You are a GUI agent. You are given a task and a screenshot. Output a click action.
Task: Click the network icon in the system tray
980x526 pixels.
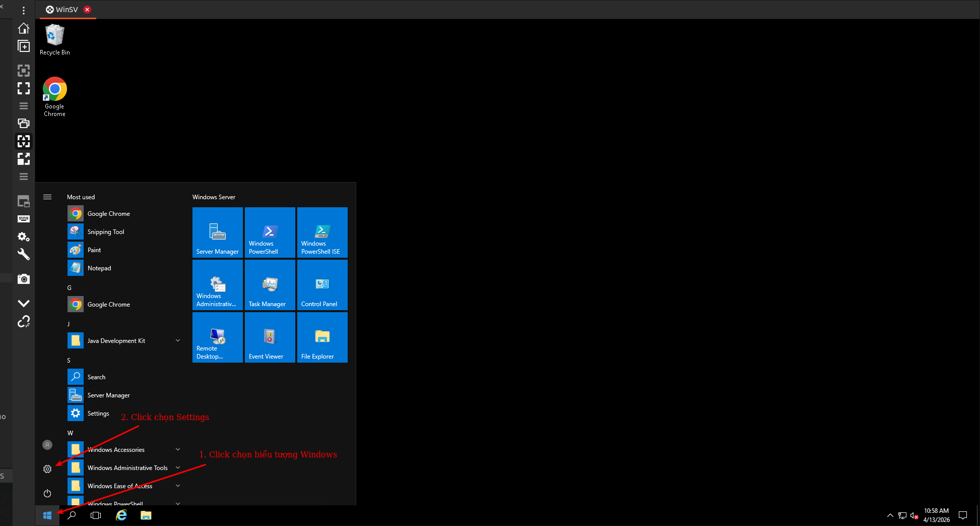click(x=902, y=515)
